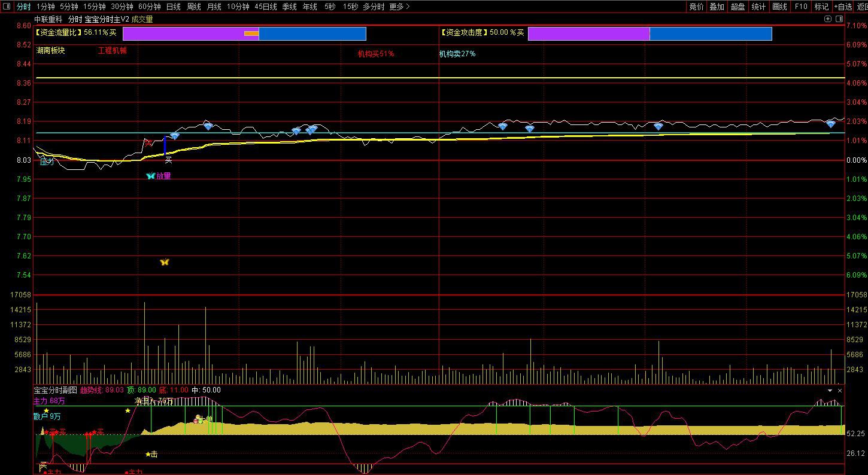
Task: Click the 8.60 price axis label
Action: [24, 26]
